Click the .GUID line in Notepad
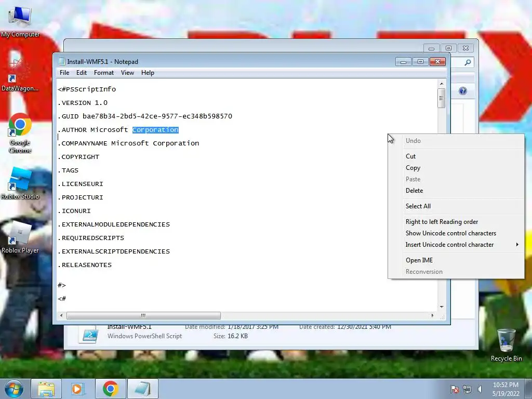532x399 pixels. coord(145,116)
